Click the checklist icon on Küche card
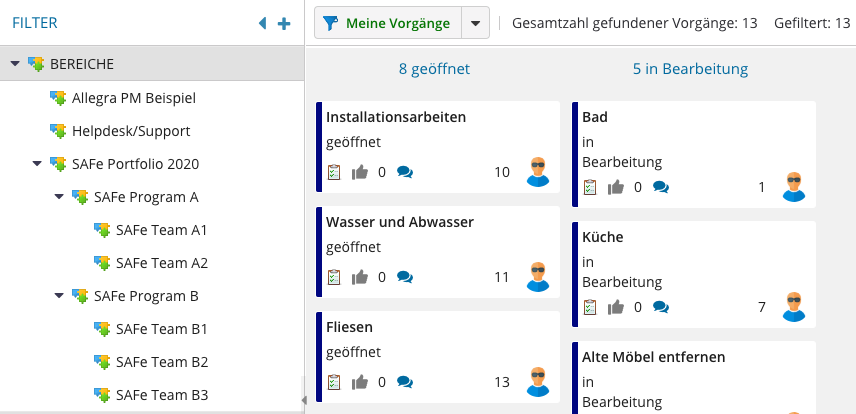Screen dimensions: 856x414 pyautogui.click(x=590, y=307)
